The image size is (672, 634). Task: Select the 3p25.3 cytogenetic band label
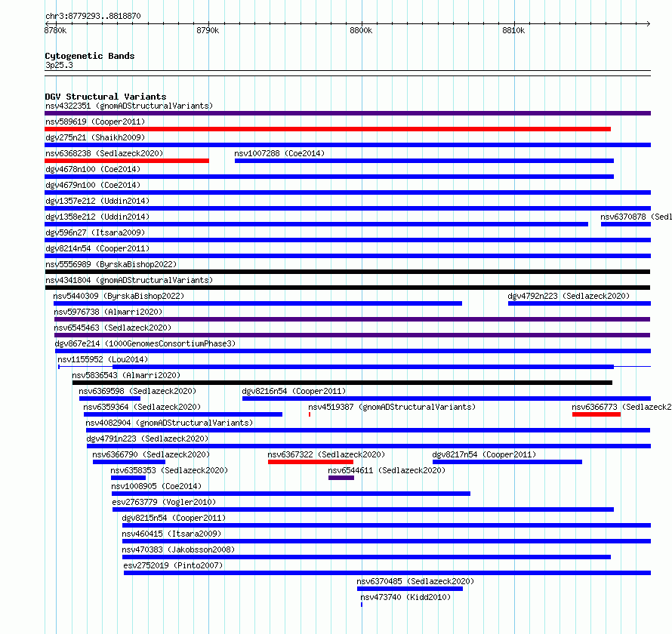coord(59,65)
